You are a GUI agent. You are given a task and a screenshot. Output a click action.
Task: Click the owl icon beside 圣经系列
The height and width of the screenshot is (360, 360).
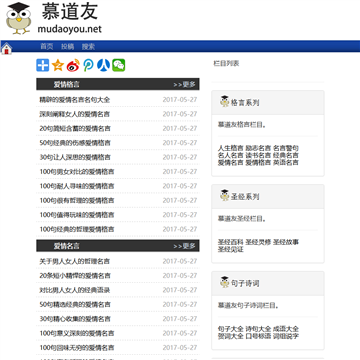pos(225,195)
